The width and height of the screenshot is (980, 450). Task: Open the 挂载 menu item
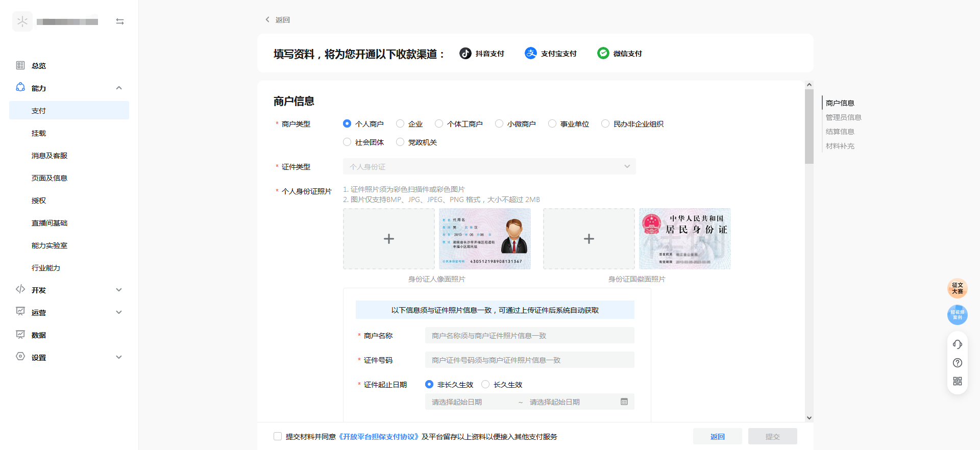point(39,133)
